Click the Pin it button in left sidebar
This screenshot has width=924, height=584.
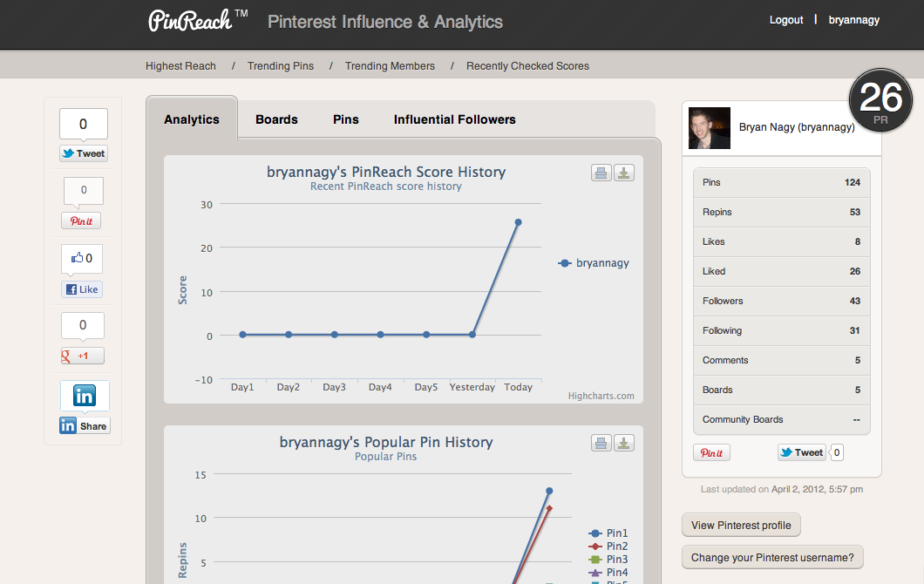click(81, 221)
